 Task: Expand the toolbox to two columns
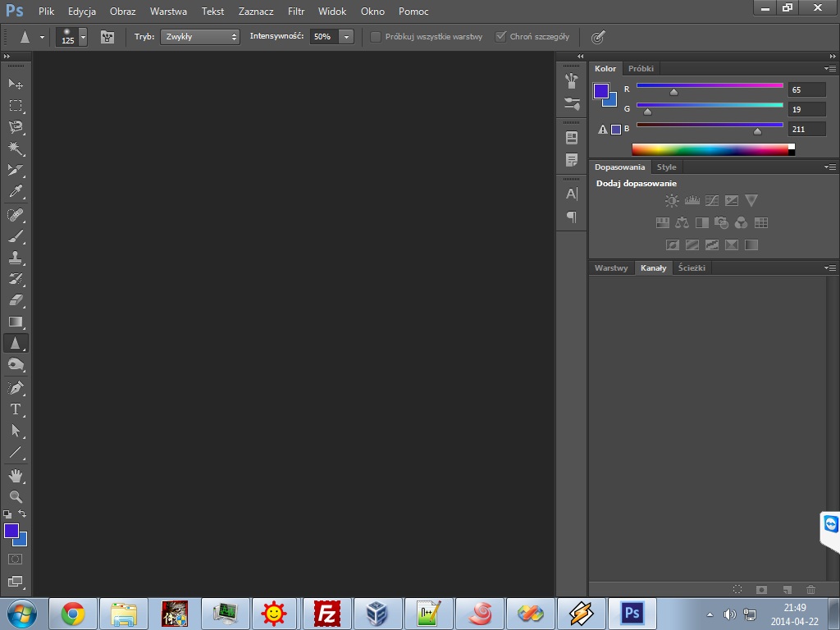point(7,57)
